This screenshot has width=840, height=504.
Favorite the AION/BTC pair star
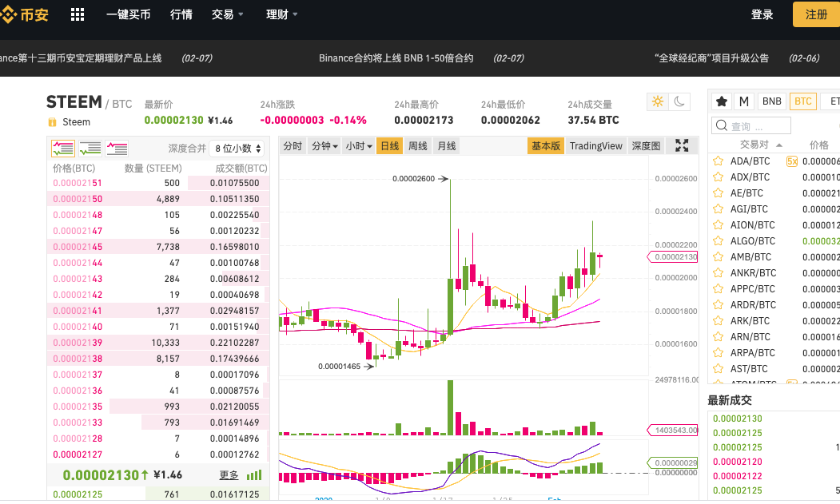pyautogui.click(x=718, y=225)
